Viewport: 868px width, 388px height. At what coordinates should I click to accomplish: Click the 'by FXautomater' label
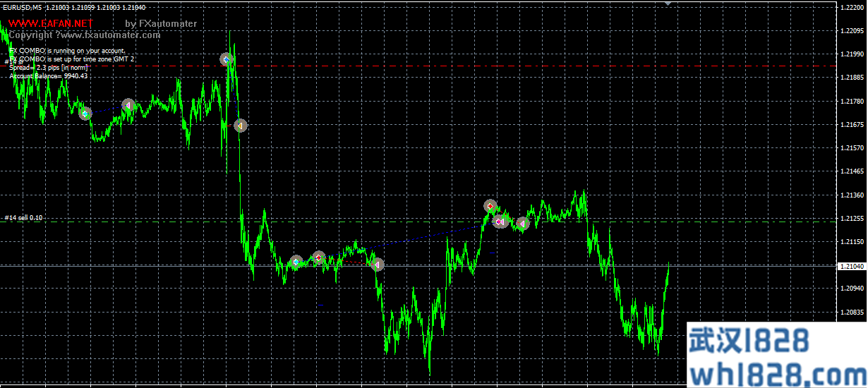coord(161,23)
